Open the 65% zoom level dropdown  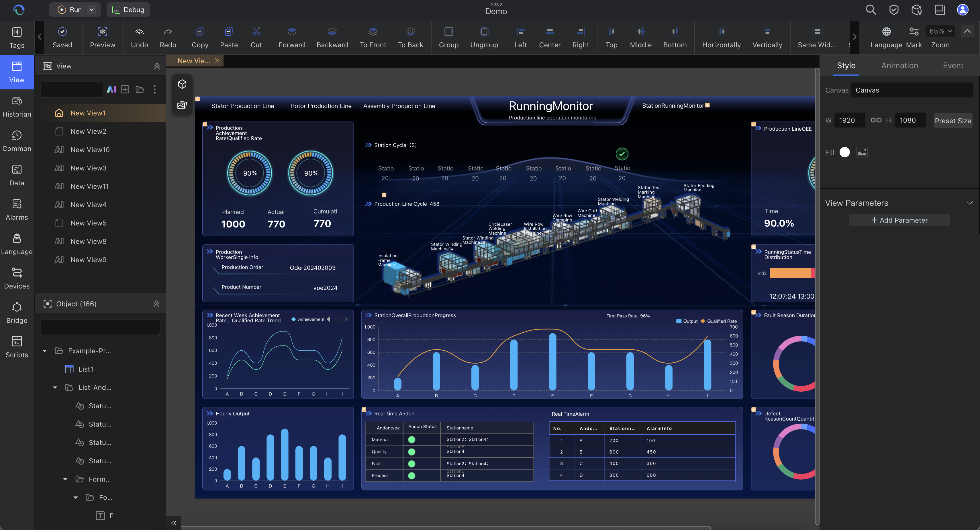(x=940, y=31)
